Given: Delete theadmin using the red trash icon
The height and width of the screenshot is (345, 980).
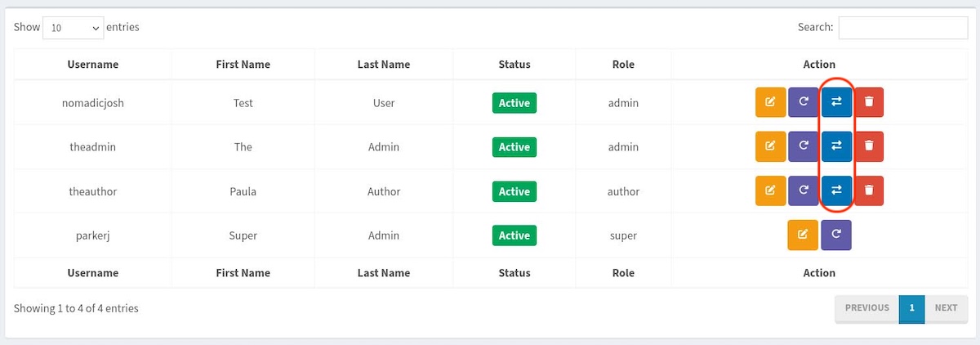Looking at the screenshot, I should tap(869, 146).
